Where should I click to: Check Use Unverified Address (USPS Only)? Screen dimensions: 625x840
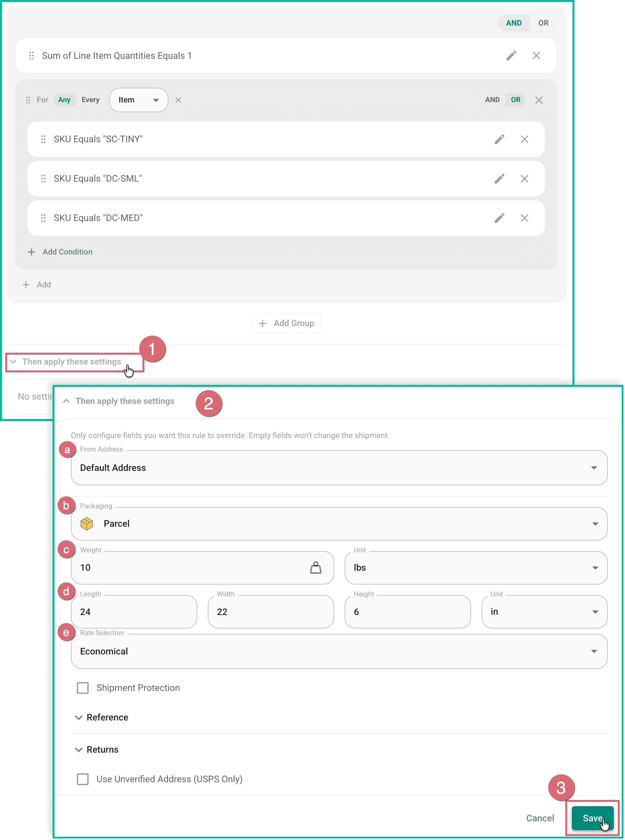click(x=83, y=779)
